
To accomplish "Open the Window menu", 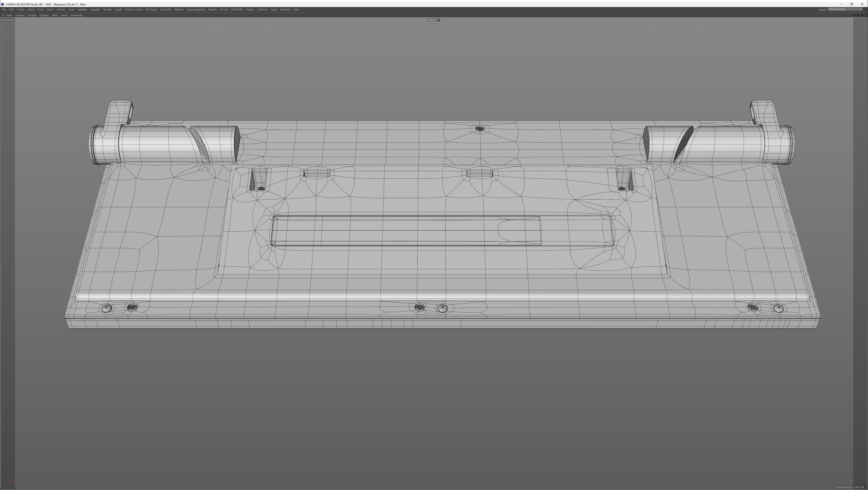I will [285, 9].
